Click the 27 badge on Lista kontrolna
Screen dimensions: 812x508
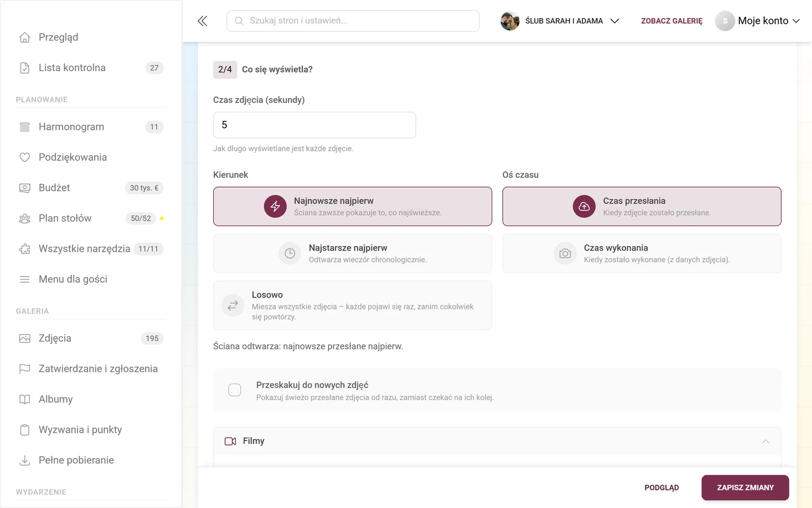pos(155,68)
